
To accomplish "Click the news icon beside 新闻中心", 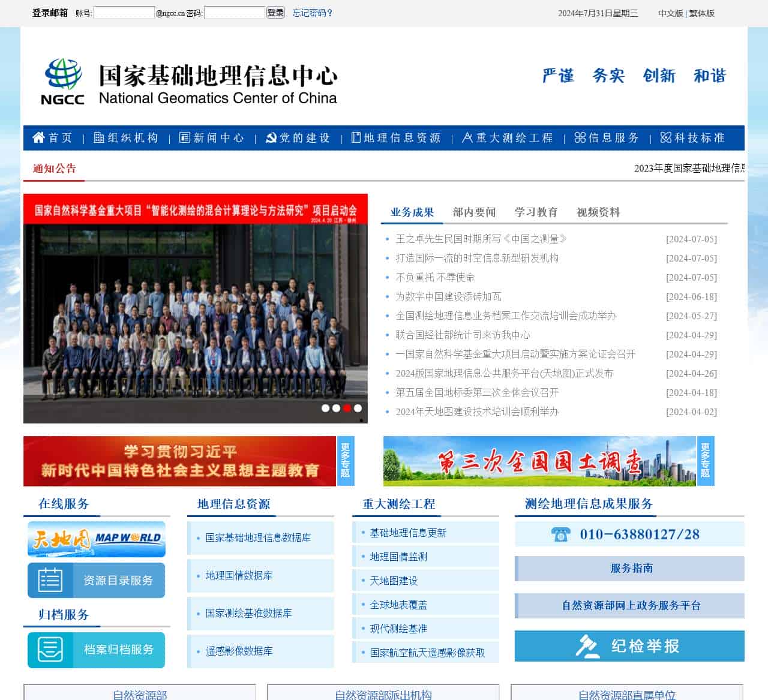I will click(x=185, y=137).
